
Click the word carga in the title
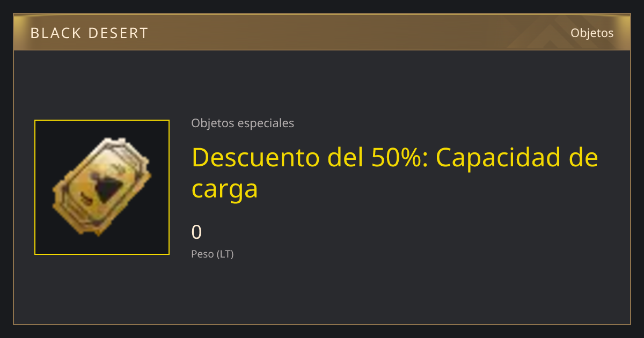[x=225, y=189]
